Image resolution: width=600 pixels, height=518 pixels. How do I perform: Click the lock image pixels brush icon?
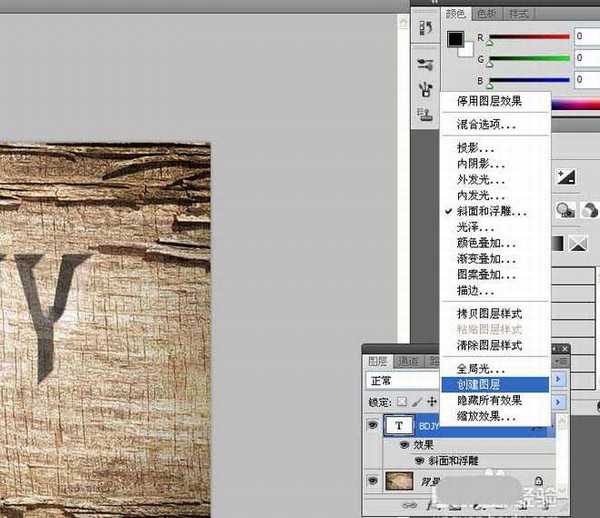click(x=418, y=402)
